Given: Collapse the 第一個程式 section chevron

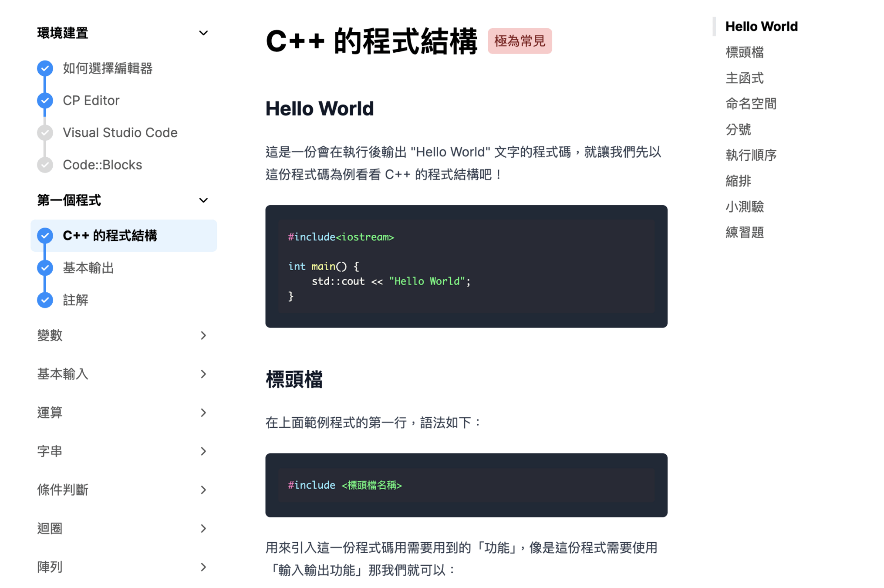Looking at the screenshot, I should click(x=203, y=200).
